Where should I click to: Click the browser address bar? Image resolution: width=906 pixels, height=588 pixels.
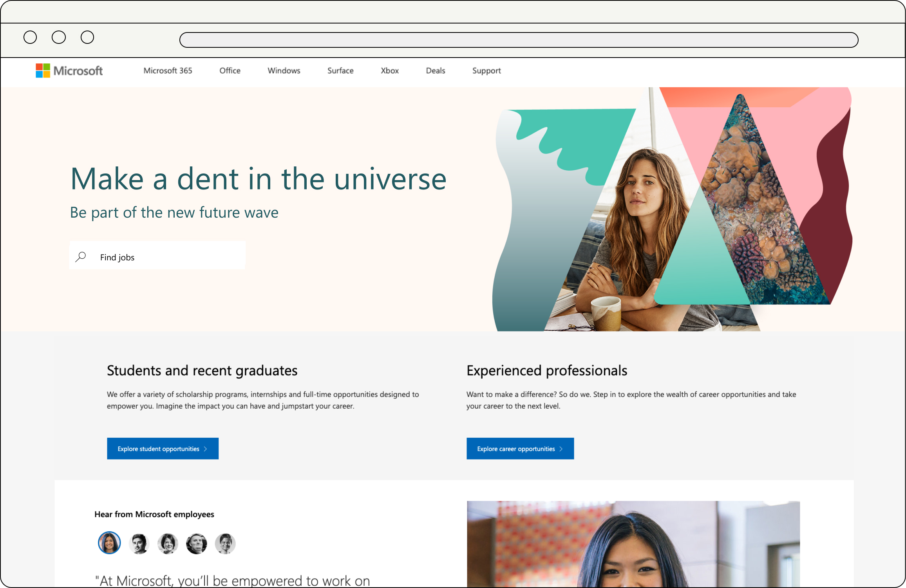tap(519, 40)
